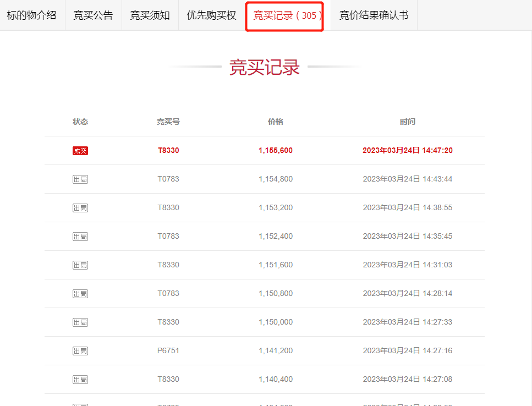Click the 时间 column header
Screen dimensions: 532x406
coord(408,122)
